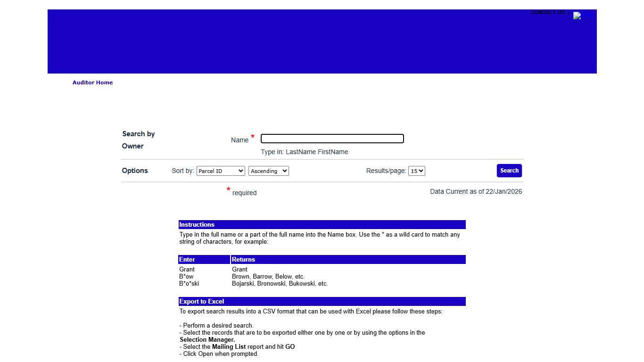
Task: Open the Results/page dropdown
Action: (x=416, y=171)
